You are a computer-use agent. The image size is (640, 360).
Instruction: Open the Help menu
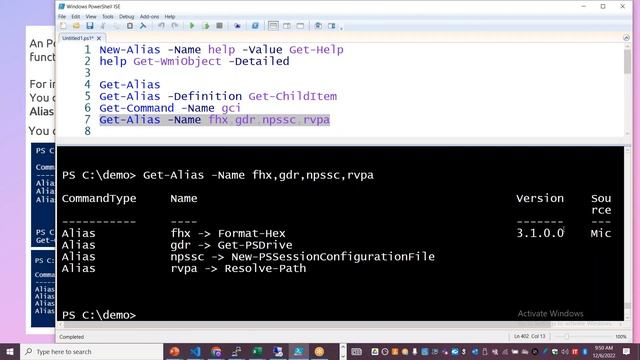pyautogui.click(x=170, y=17)
